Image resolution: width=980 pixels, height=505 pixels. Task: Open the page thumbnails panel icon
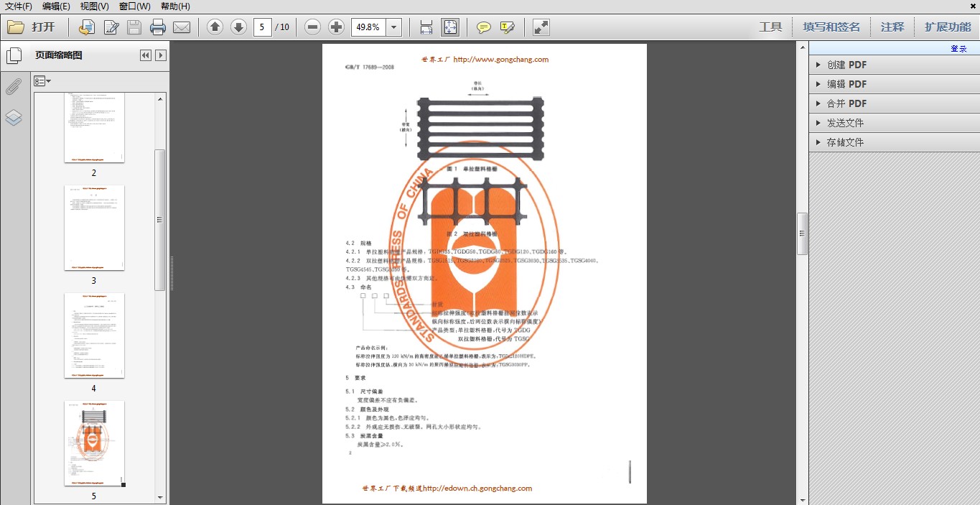(14, 56)
